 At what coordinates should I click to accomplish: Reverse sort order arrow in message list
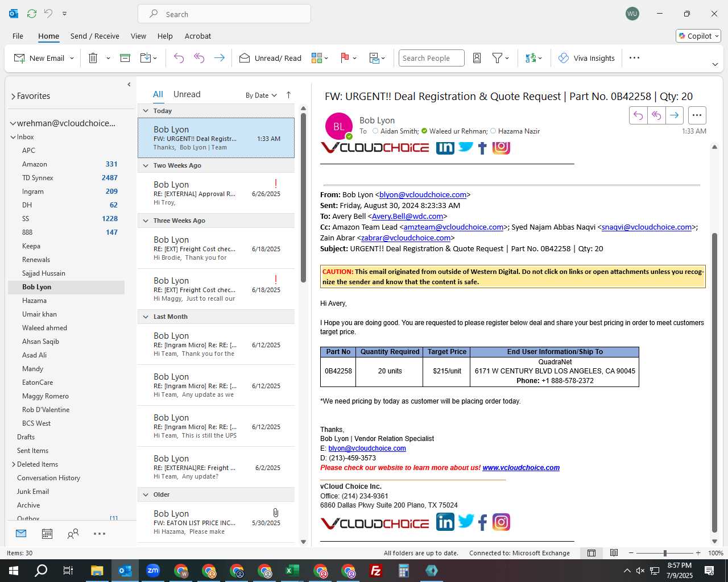pos(288,95)
